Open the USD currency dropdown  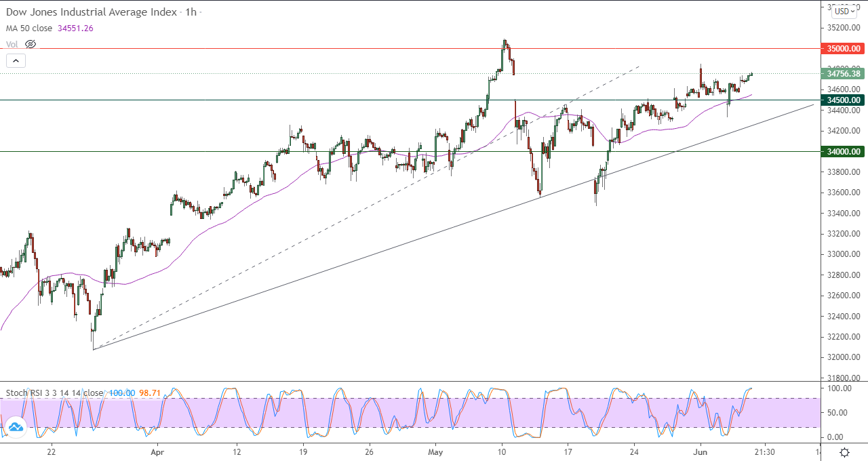844,11
